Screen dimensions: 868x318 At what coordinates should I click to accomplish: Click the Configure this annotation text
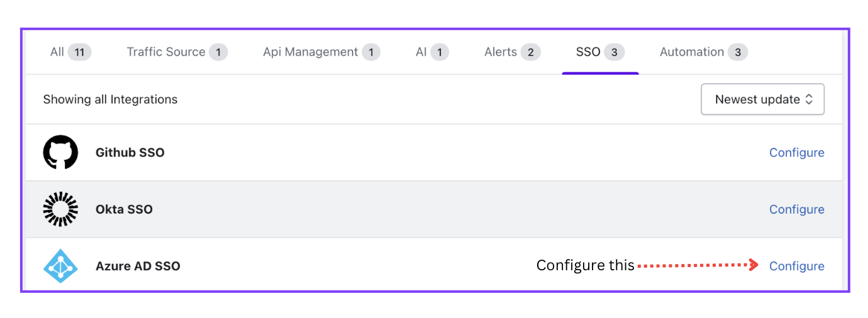pyautogui.click(x=585, y=266)
